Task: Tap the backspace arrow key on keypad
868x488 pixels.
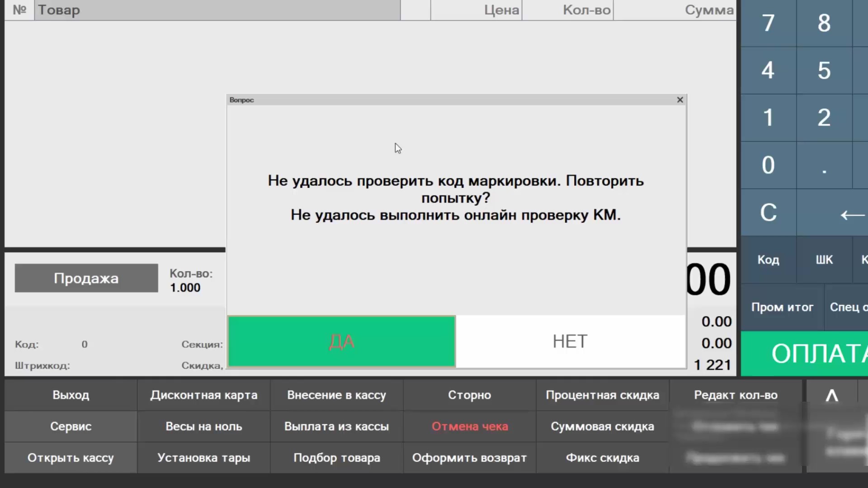Action: coord(852,213)
